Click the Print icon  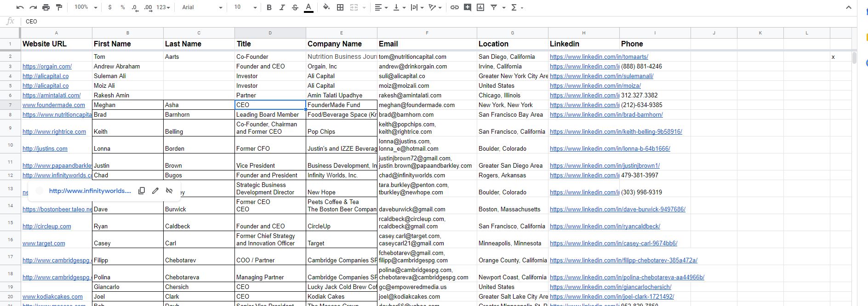46,7
